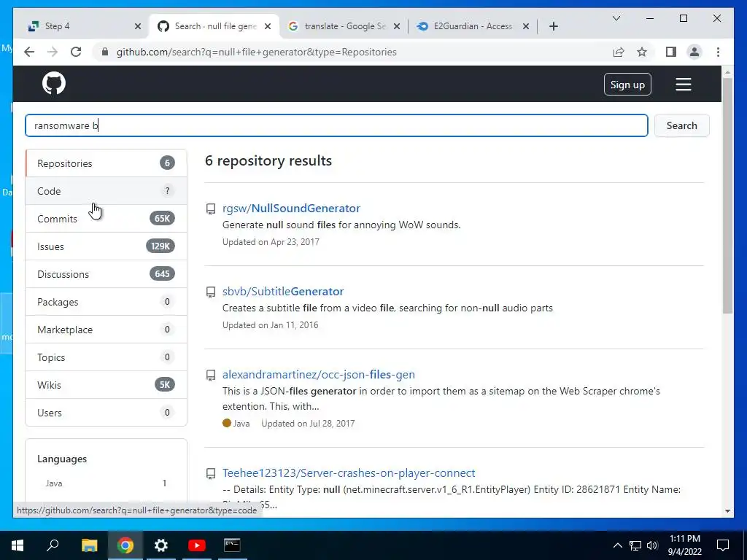Switch to translate - Google Search tab
The image size is (747, 560).
[344, 26]
